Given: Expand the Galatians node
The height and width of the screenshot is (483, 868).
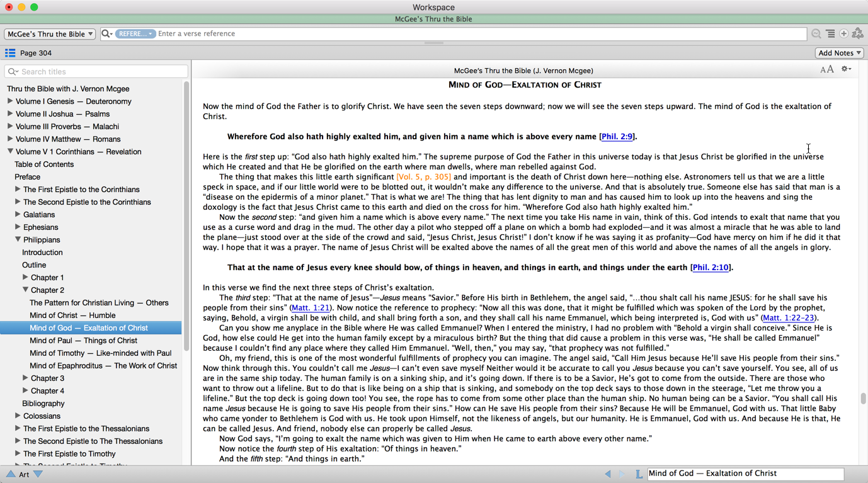Looking at the screenshot, I should pos(18,214).
